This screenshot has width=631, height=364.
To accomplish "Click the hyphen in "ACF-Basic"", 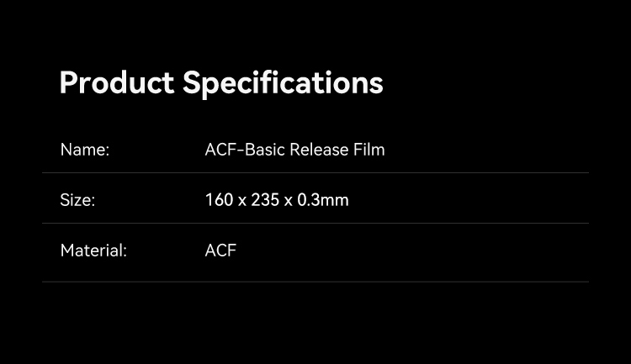I will [x=241, y=150].
